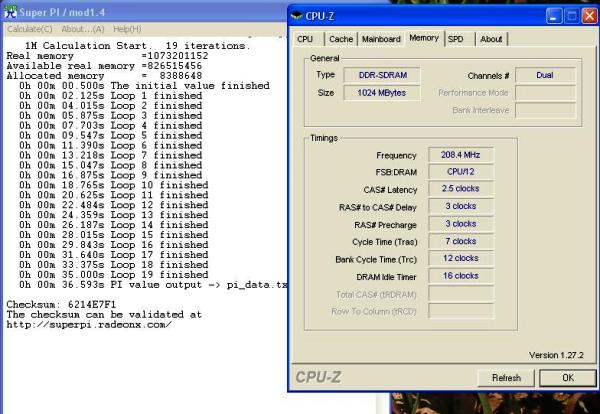Viewport: 600px width, 414px height.
Task: Click the Loop 1 finished line
Action: point(111,96)
